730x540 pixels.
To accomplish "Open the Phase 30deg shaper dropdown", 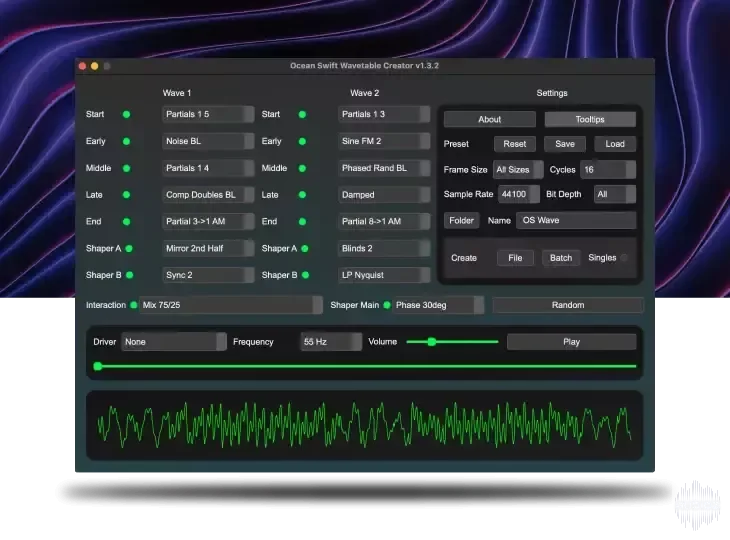I will pos(438,305).
